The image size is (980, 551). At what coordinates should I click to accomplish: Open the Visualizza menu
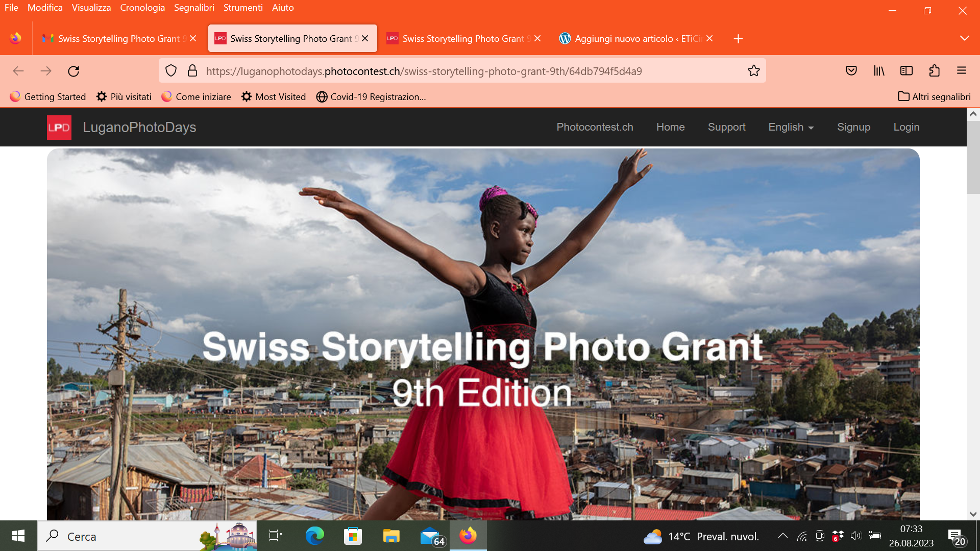pyautogui.click(x=91, y=8)
